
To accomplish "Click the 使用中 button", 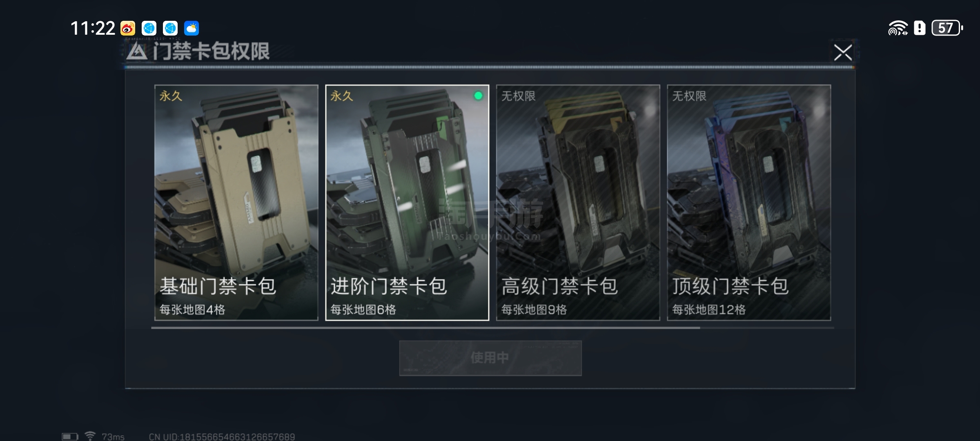I will pos(490,358).
